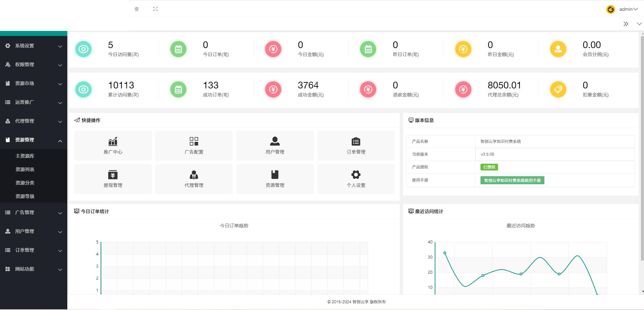Collapse the 资源管理 sidebar menu
This screenshot has width=644, height=310.
tap(34, 140)
